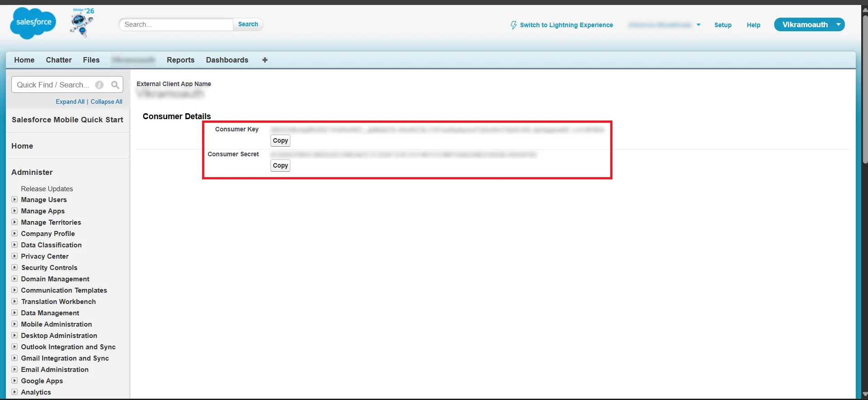Viewport: 868px width, 400px height.
Task: Open the blurred tab next to Files
Action: coord(133,60)
